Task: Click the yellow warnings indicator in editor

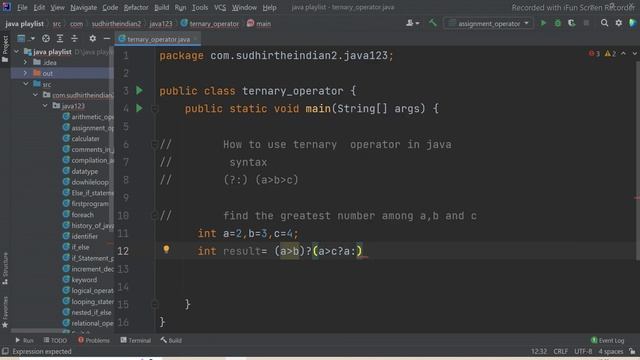Action: point(610,53)
